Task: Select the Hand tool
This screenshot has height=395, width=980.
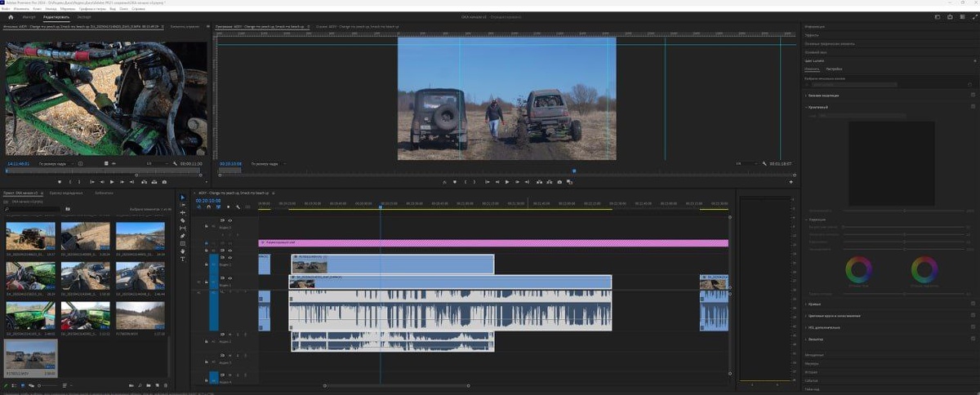Action: (x=183, y=251)
